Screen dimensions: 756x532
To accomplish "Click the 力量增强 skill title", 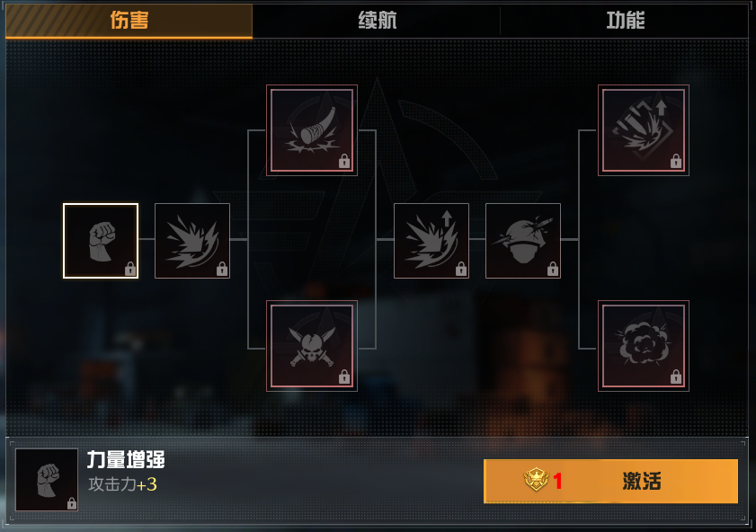I will point(126,460).
